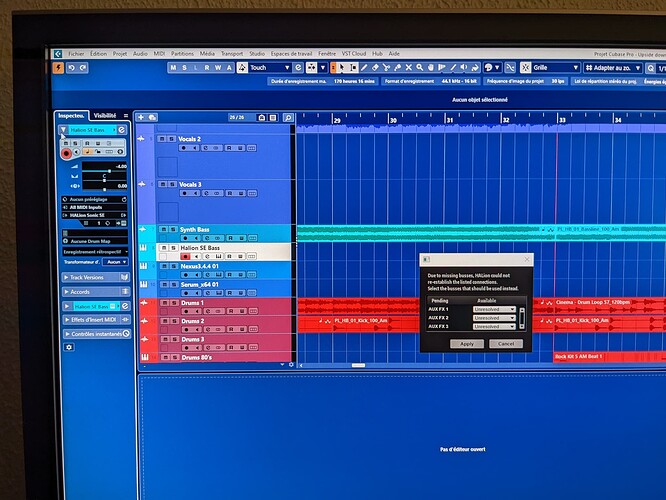
Task: Select the Line tool
Action: point(453,68)
